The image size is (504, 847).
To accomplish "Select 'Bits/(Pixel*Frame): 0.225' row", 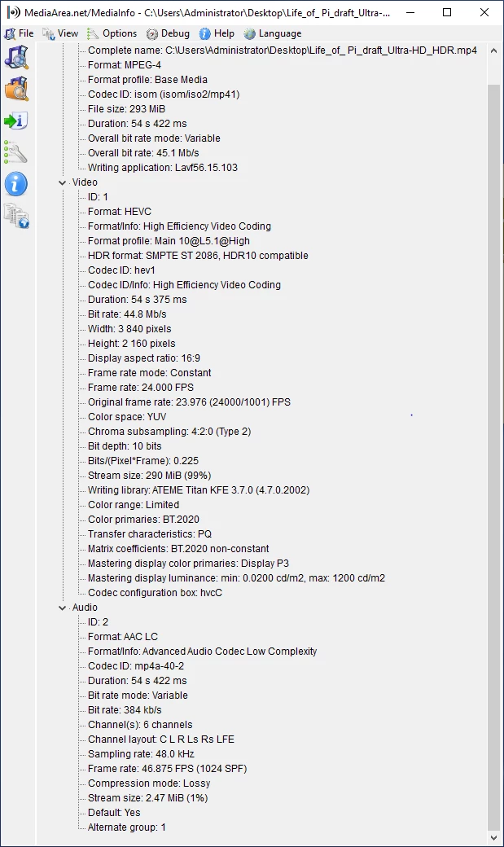I will [x=143, y=461].
